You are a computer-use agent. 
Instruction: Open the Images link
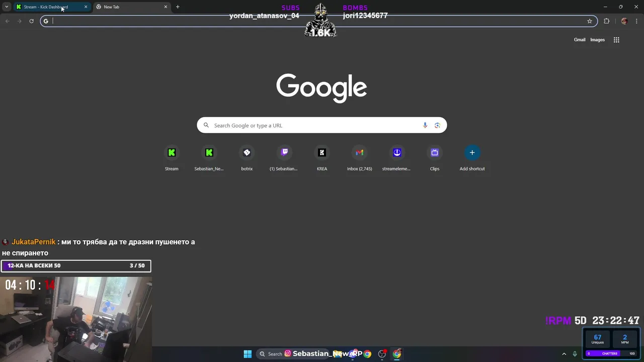click(597, 40)
